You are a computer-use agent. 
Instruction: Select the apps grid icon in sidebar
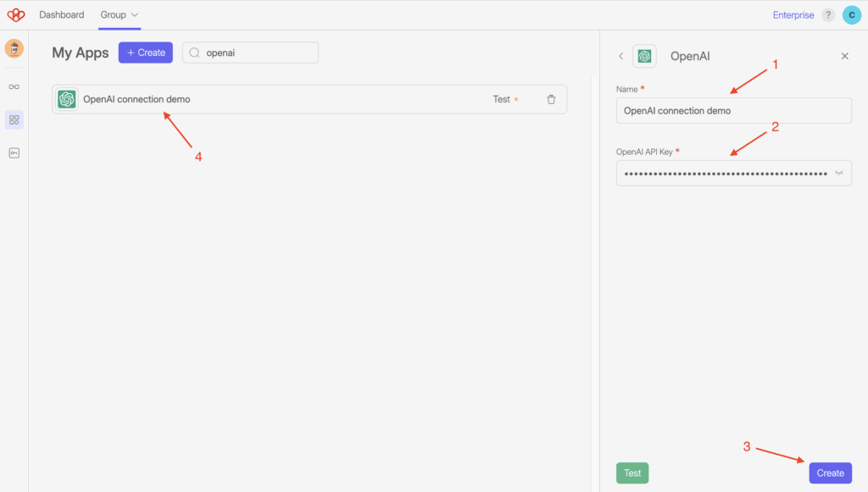14,120
